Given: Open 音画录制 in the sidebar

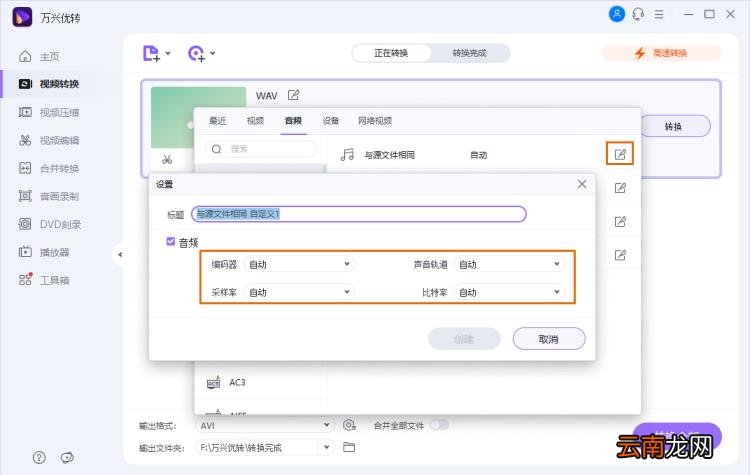Looking at the screenshot, I should (x=49, y=196).
